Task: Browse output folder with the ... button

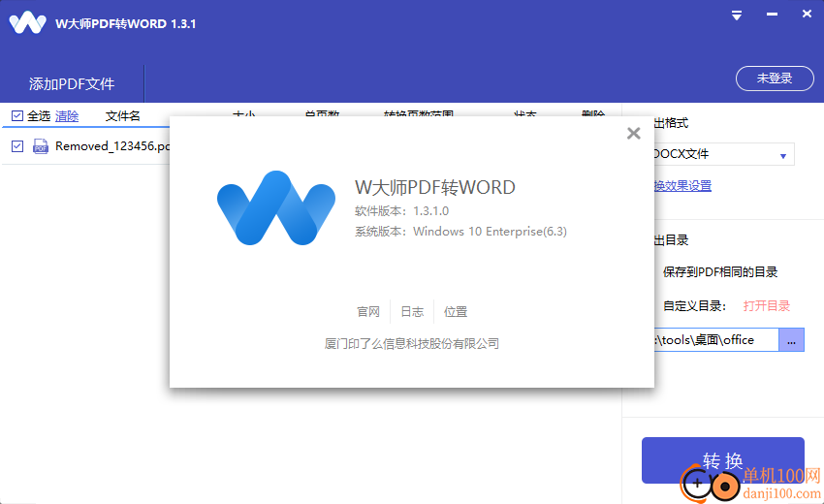Action: point(791,340)
